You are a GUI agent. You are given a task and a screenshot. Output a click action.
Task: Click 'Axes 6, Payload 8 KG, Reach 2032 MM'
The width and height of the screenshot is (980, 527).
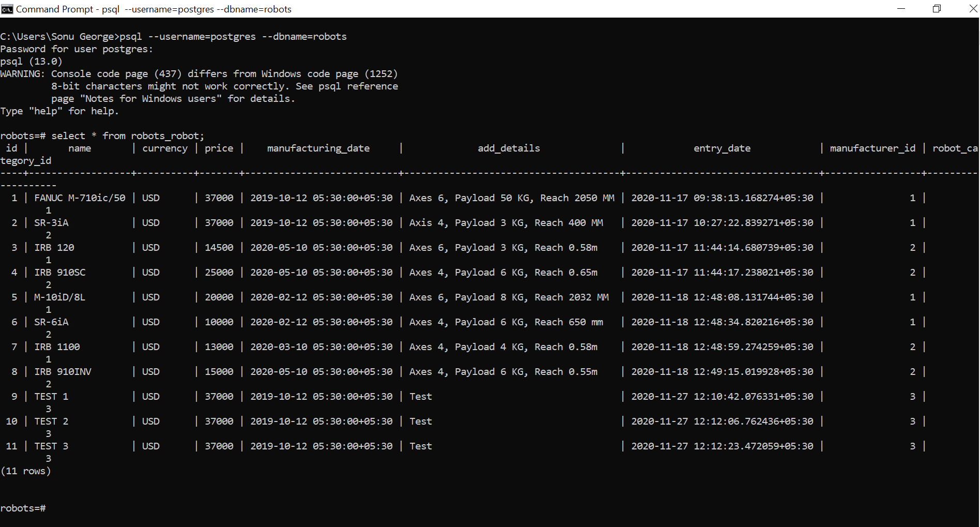(509, 297)
